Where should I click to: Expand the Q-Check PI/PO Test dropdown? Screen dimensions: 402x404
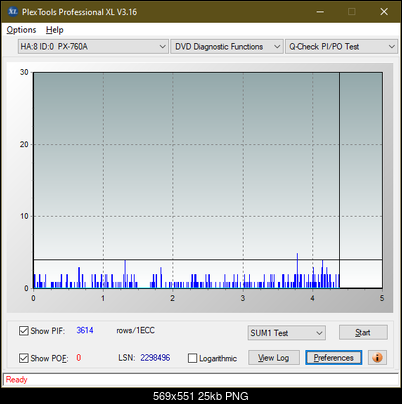coord(342,47)
